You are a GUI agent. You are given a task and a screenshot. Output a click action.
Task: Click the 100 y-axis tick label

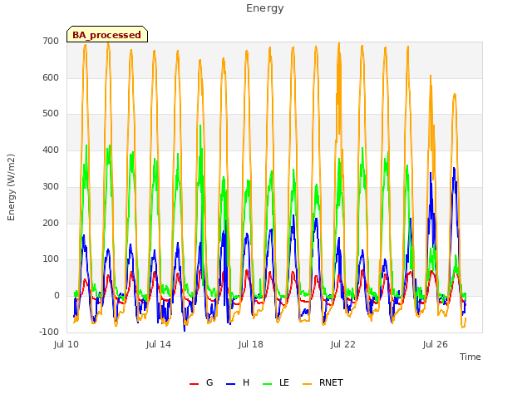tap(51, 259)
